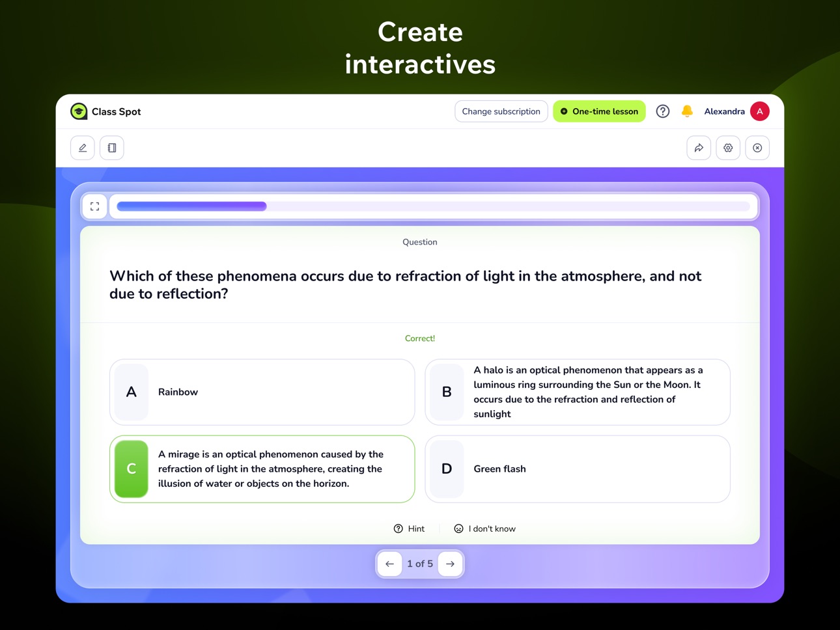Image resolution: width=840 pixels, height=630 pixels.
Task: Click the Class Spot title text
Action: 116,111
